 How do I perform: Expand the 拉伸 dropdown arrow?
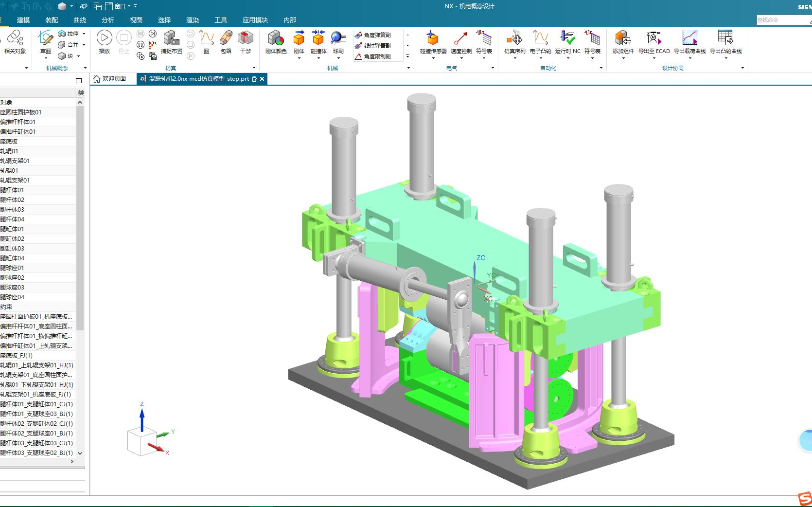pos(84,34)
